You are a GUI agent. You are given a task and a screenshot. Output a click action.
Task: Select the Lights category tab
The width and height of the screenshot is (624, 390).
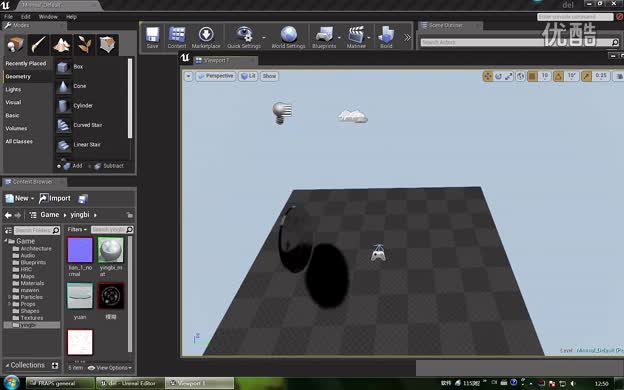tap(14, 90)
